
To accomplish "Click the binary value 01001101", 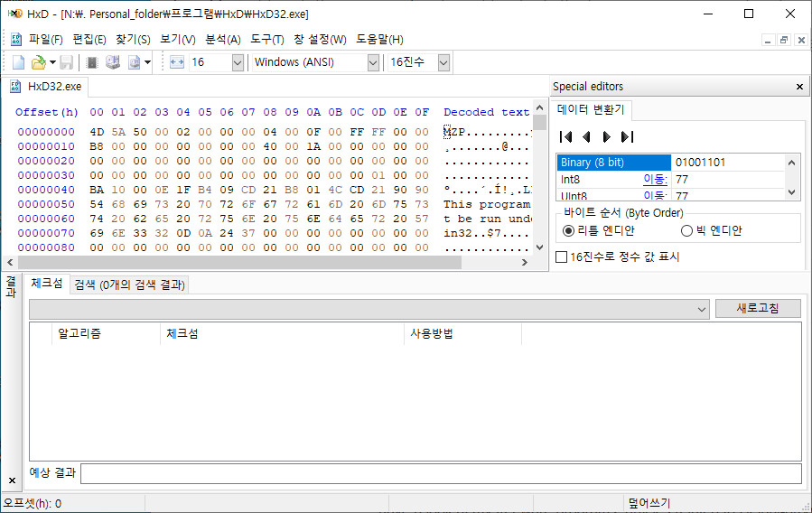I will [700, 162].
